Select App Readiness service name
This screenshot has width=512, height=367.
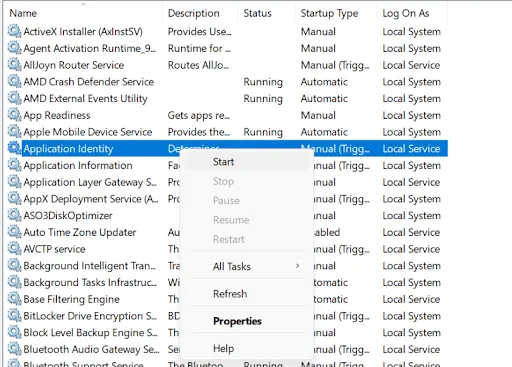[x=57, y=115]
